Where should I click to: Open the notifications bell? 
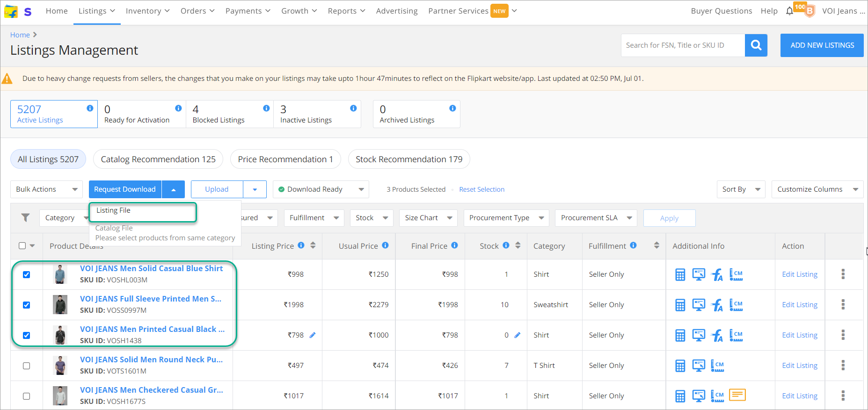pos(789,11)
